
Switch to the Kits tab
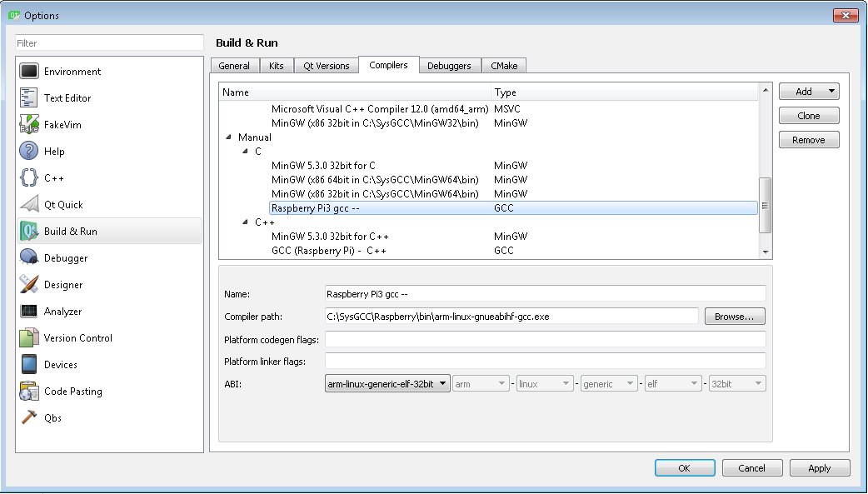coord(277,65)
